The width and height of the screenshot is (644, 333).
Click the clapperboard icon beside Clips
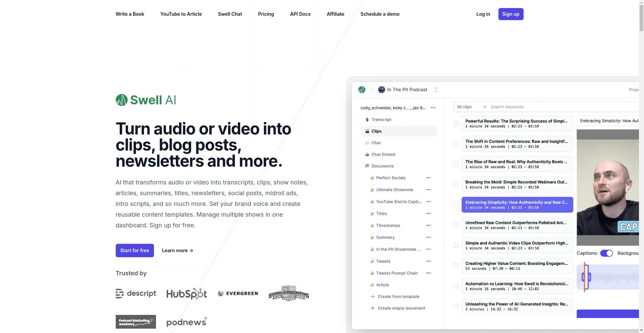pos(367,131)
